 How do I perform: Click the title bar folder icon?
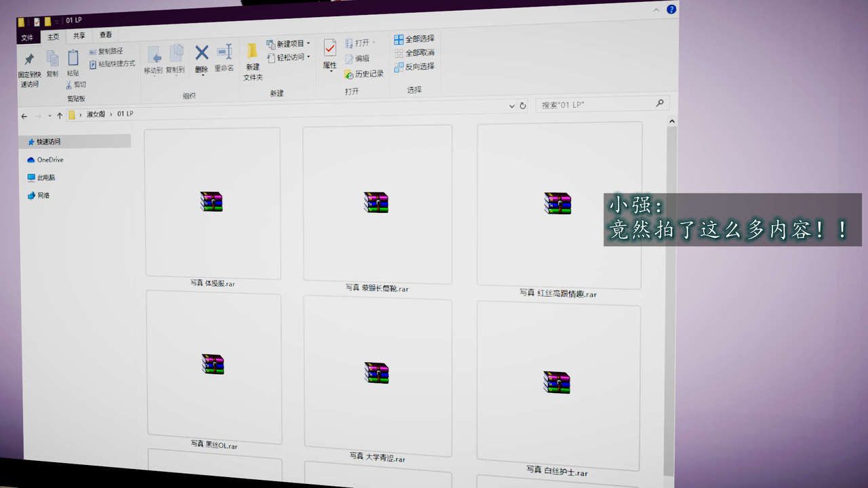(22, 22)
